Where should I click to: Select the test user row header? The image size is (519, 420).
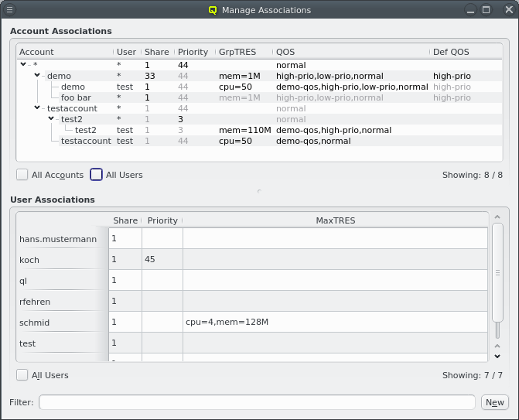coord(63,343)
